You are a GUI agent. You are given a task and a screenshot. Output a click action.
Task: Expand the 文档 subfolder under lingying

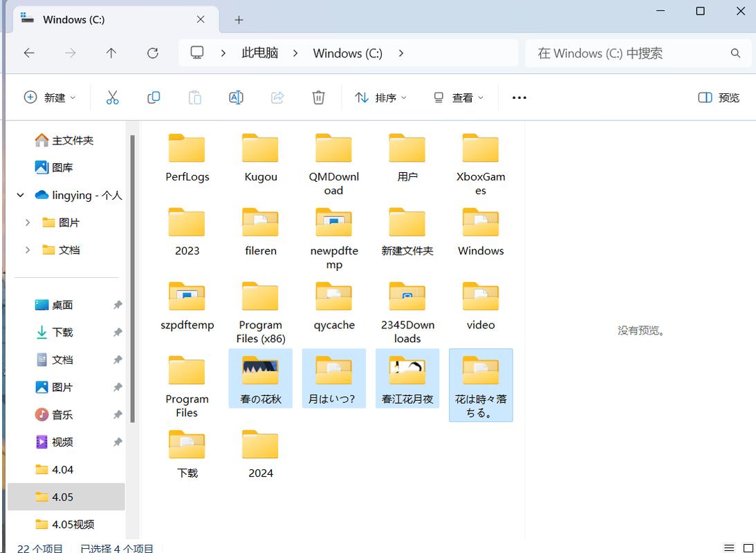tap(28, 250)
